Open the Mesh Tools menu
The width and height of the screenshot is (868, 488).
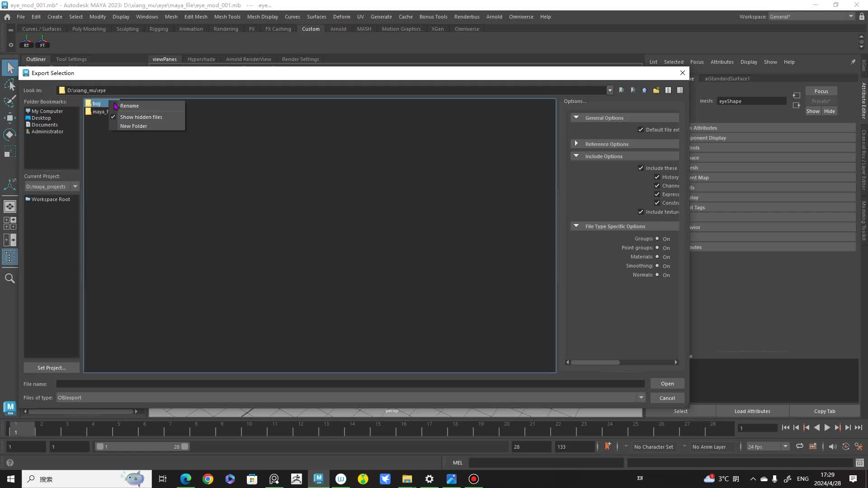point(227,17)
